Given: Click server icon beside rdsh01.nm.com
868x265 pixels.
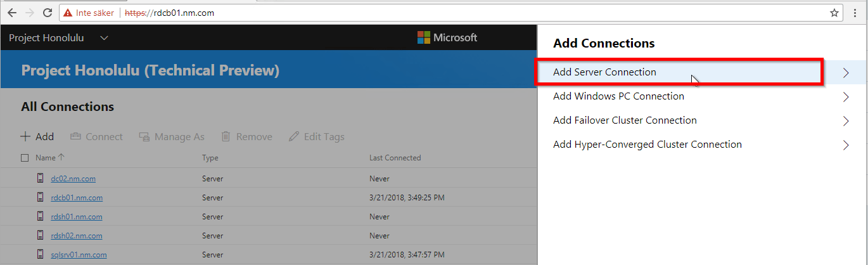Looking at the screenshot, I should click(40, 216).
